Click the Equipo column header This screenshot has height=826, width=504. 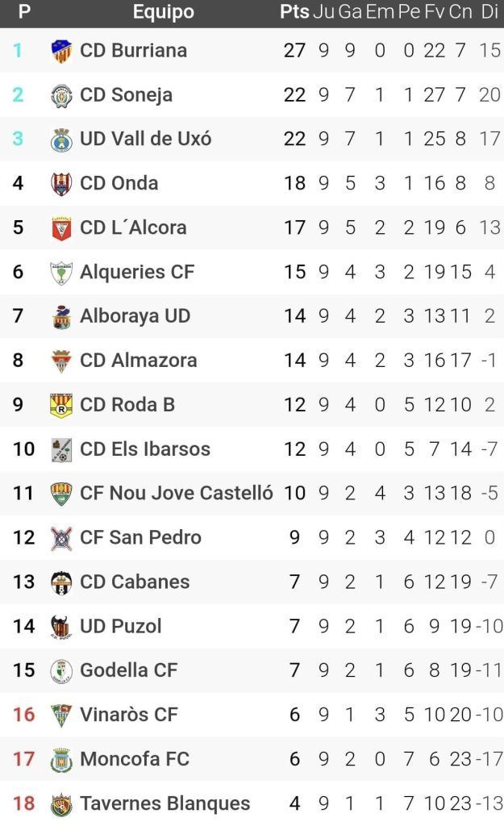(x=163, y=12)
